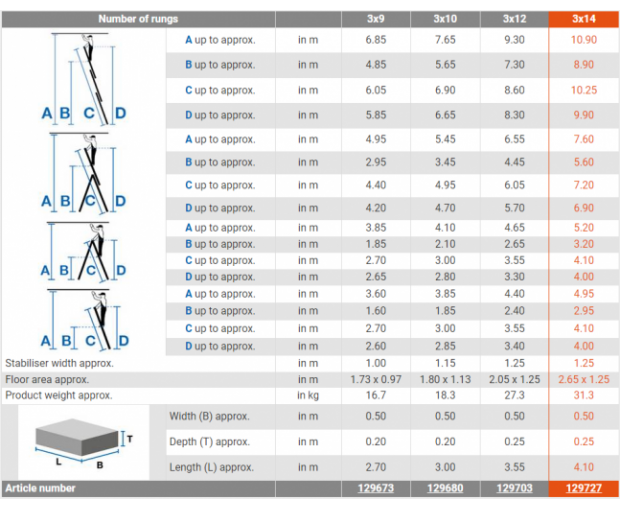Viewport: 620px width, 510px height.
Task: Click the value 6.85 in 3x9 column
Action: point(376,40)
